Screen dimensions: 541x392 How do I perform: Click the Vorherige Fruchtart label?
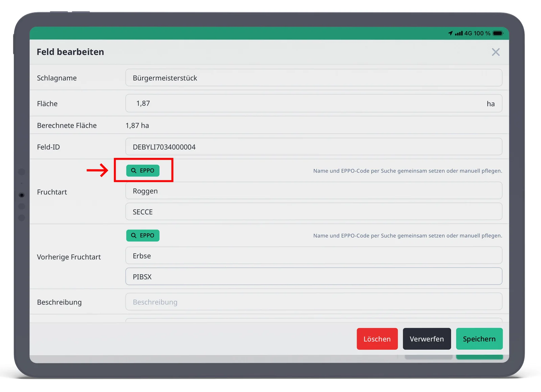(69, 257)
